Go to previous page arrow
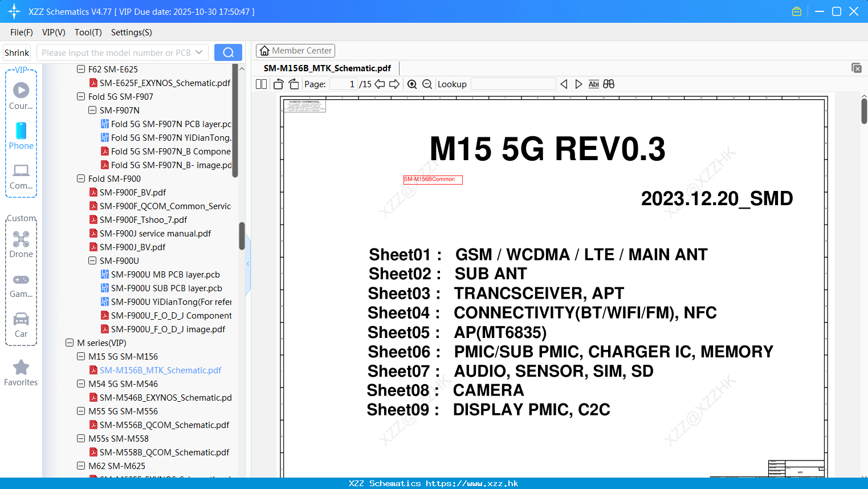The image size is (868, 489). click(380, 84)
